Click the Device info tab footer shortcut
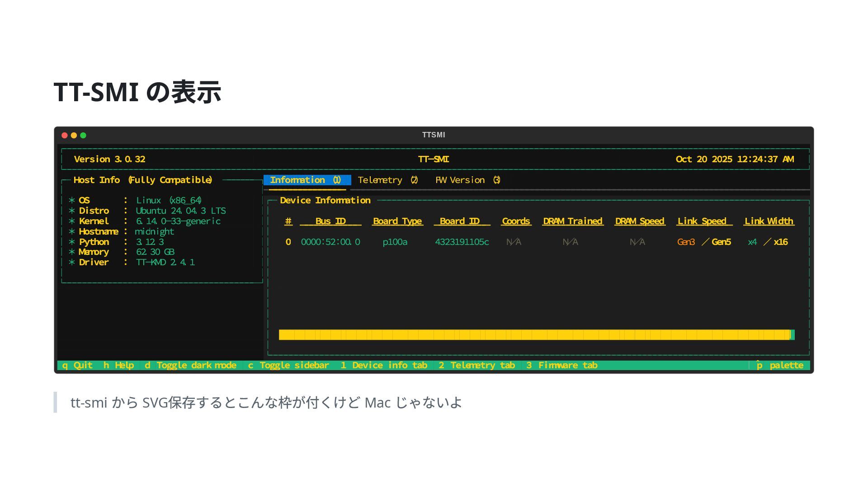 click(384, 365)
